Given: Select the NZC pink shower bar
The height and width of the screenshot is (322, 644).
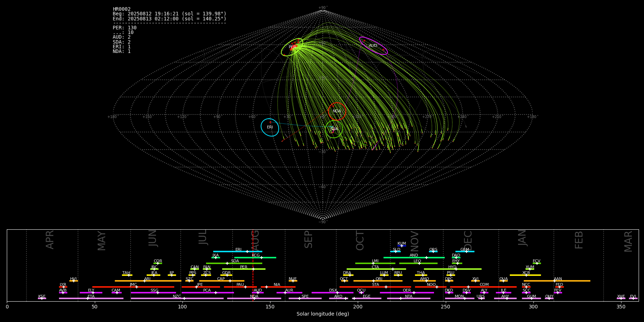Looking at the screenshot, I should [177, 298].
